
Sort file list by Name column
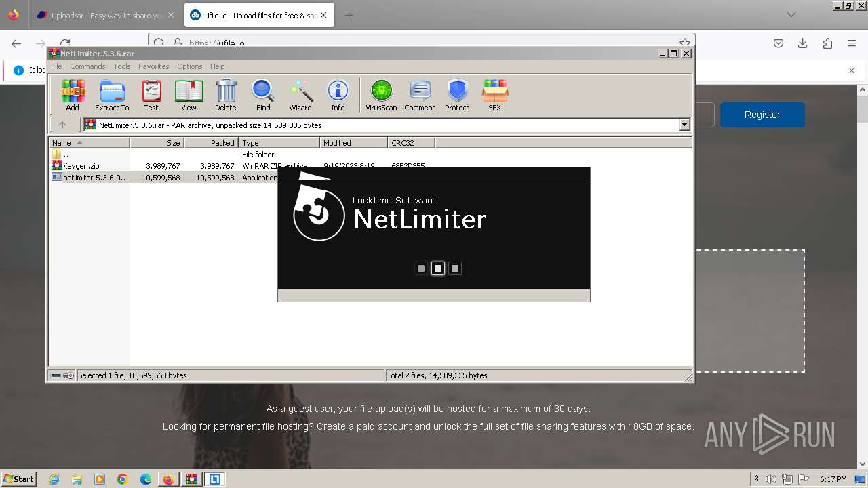click(90, 142)
